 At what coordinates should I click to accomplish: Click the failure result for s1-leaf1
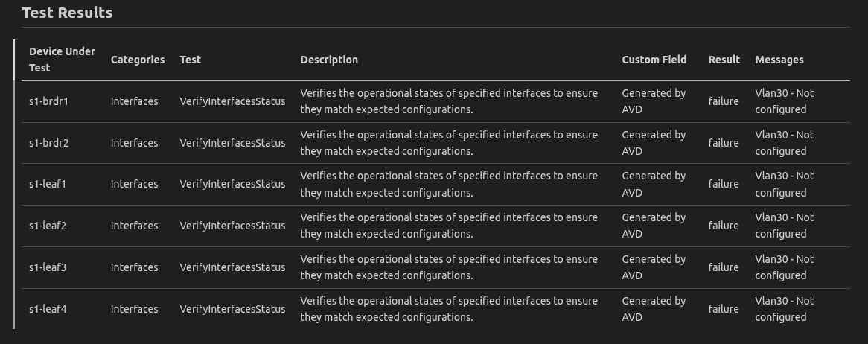tap(724, 184)
